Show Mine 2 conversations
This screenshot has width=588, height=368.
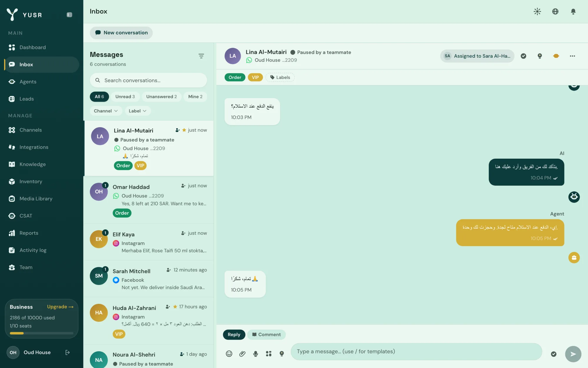pos(195,97)
